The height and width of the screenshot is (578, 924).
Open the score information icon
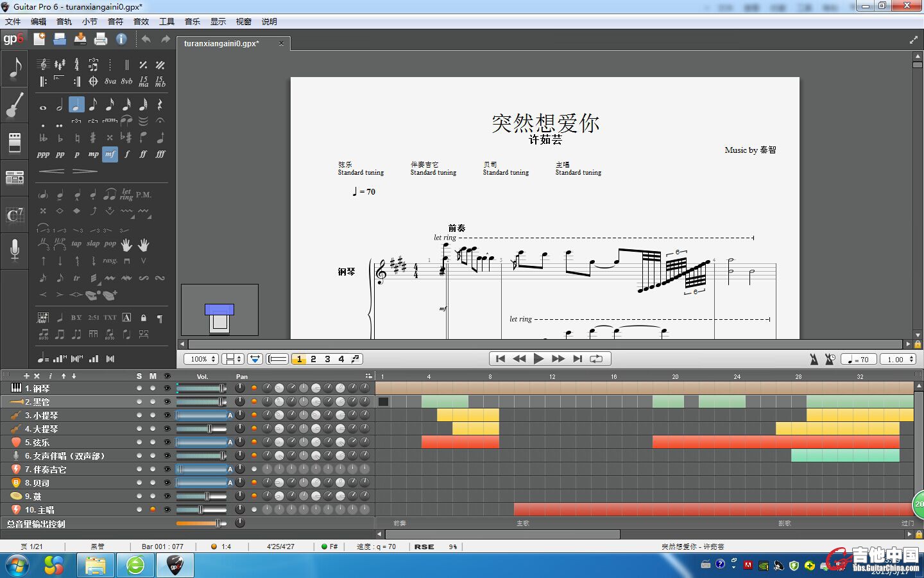click(x=121, y=39)
